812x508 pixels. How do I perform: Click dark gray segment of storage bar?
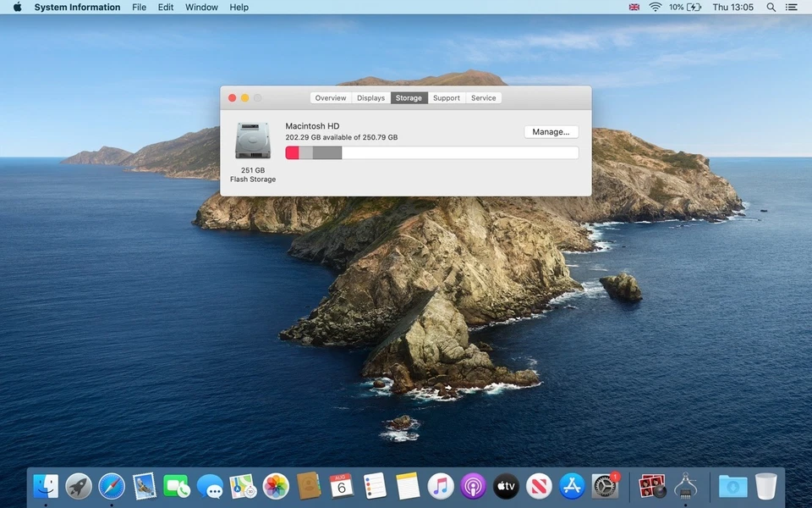pos(327,152)
